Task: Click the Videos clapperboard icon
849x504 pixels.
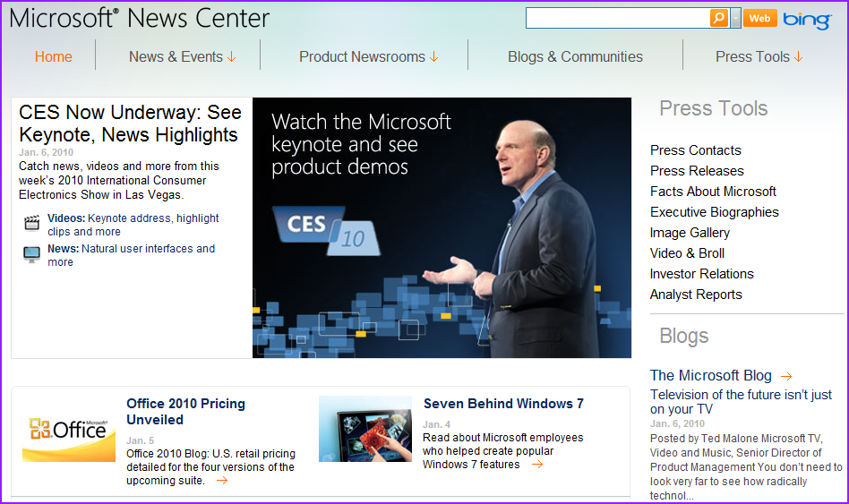Action: (32, 224)
